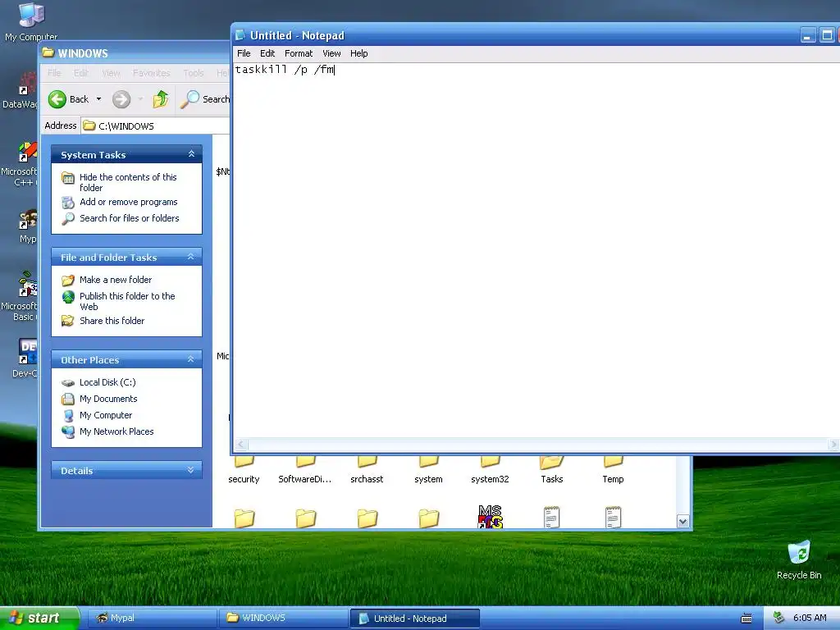
Task: Go Back in WINDOWS Explorer window
Action: click(69, 99)
